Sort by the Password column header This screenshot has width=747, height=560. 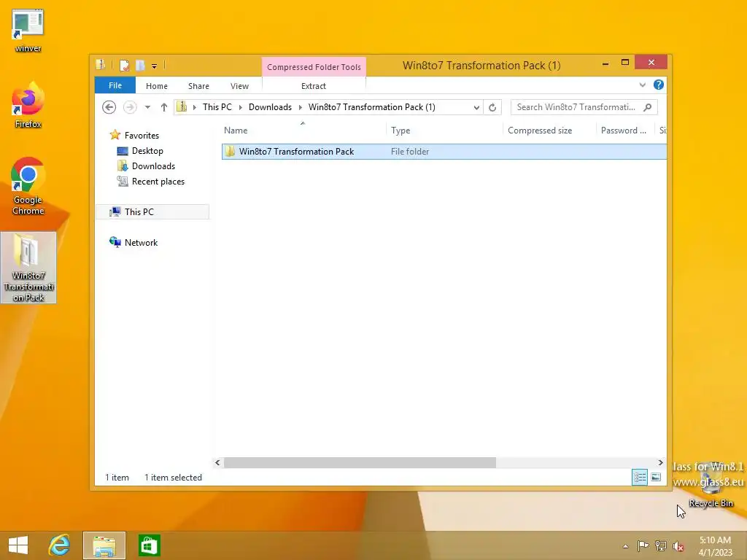click(x=625, y=131)
